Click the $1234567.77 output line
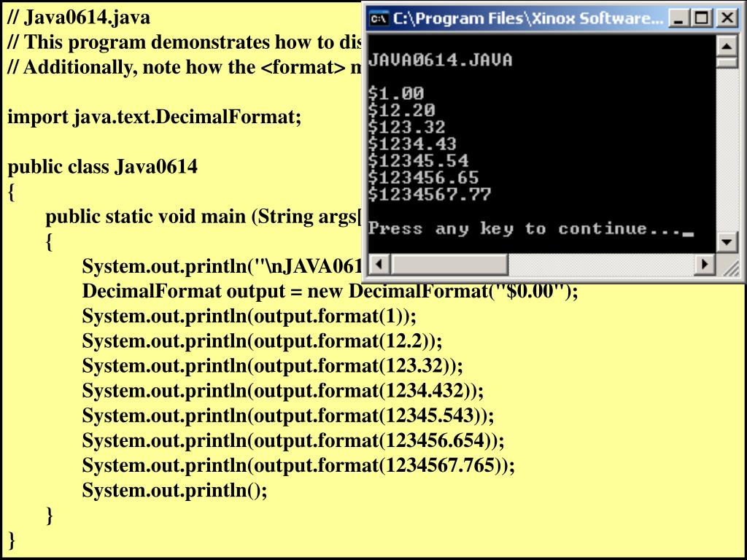This screenshot has height=560, width=747. [x=429, y=194]
